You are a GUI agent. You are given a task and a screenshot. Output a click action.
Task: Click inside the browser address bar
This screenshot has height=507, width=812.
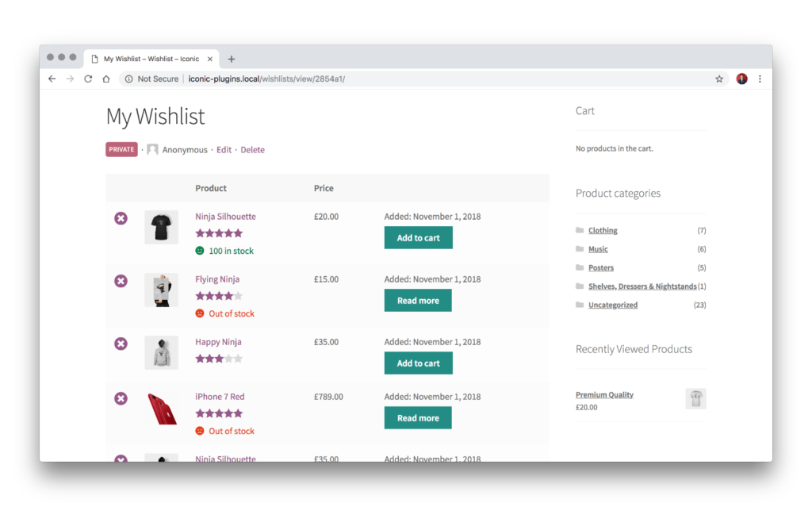[x=317, y=79]
